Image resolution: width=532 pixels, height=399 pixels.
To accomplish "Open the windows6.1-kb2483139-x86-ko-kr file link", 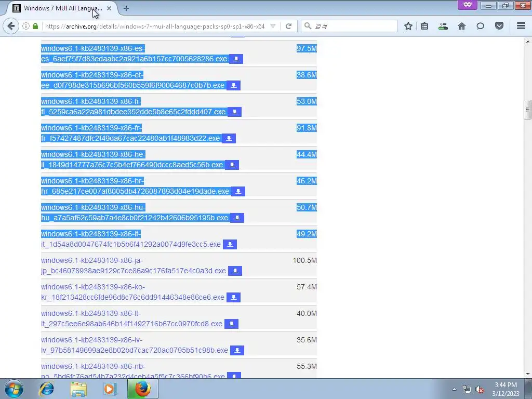I will 132,292.
